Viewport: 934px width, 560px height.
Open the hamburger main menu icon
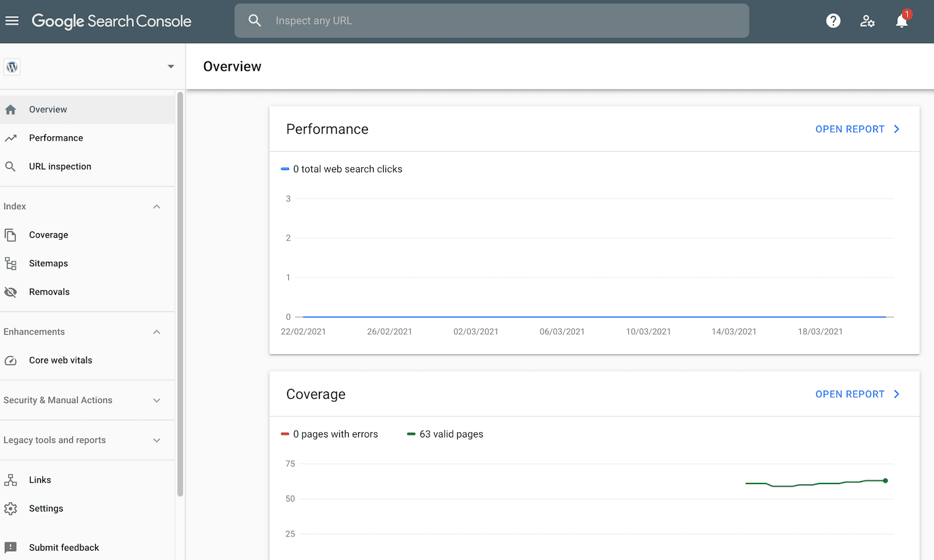pyautogui.click(x=12, y=21)
